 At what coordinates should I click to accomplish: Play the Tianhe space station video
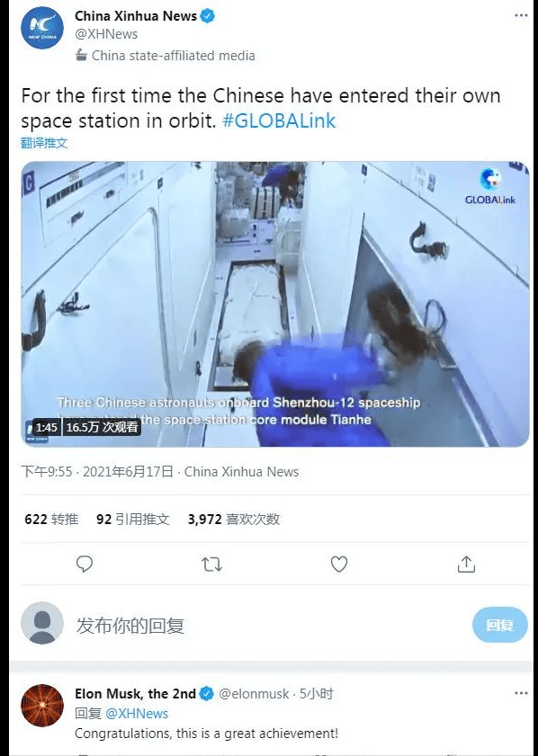tap(275, 304)
